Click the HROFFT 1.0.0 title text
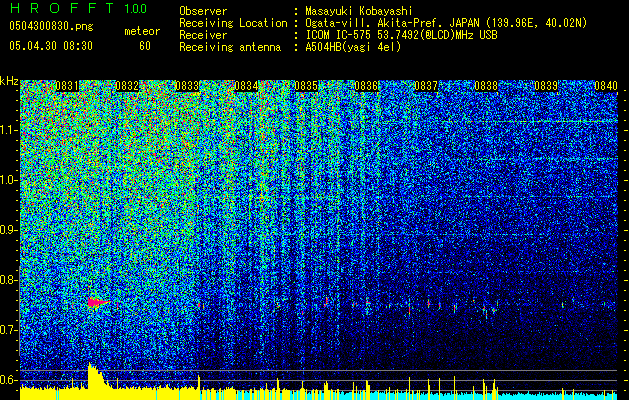 78,8
